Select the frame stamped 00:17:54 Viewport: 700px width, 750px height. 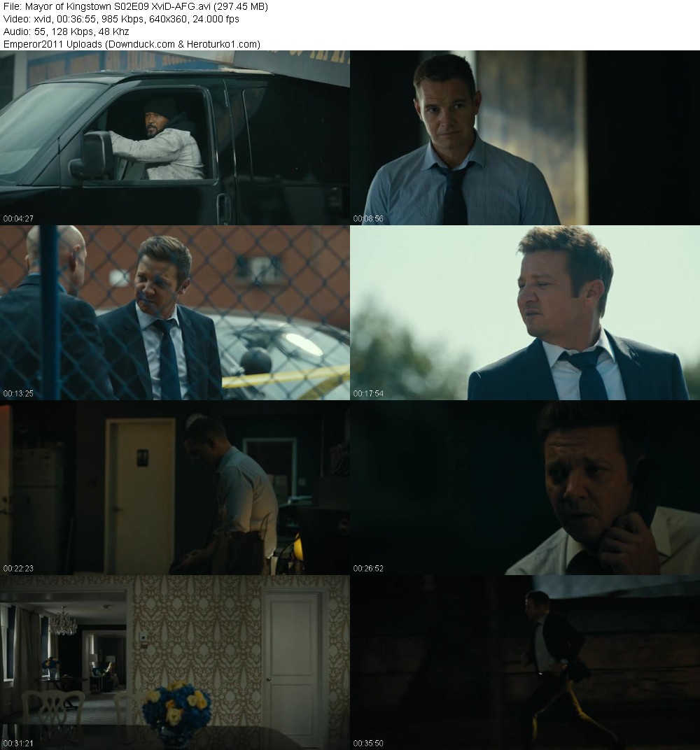coord(525,312)
